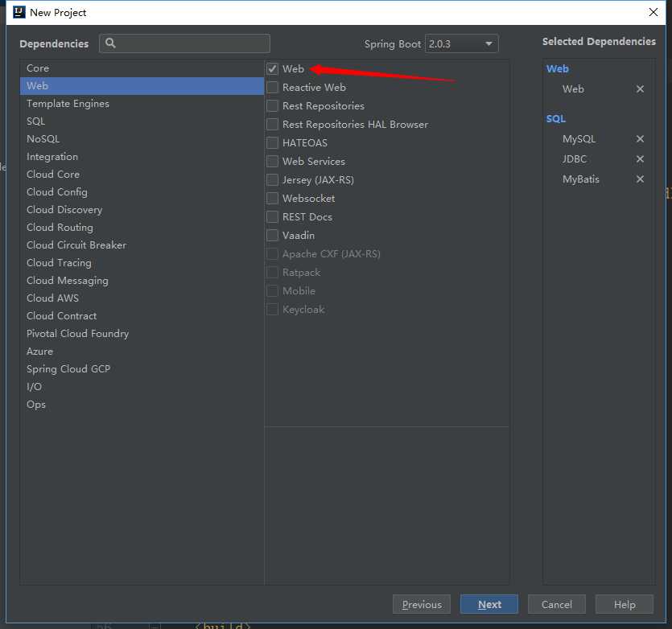Open the Template Engines category
The image size is (672, 629).
point(142,104)
